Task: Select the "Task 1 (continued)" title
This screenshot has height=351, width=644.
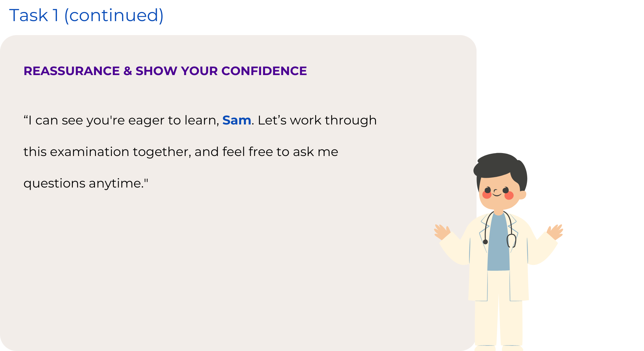Action: 86,15
